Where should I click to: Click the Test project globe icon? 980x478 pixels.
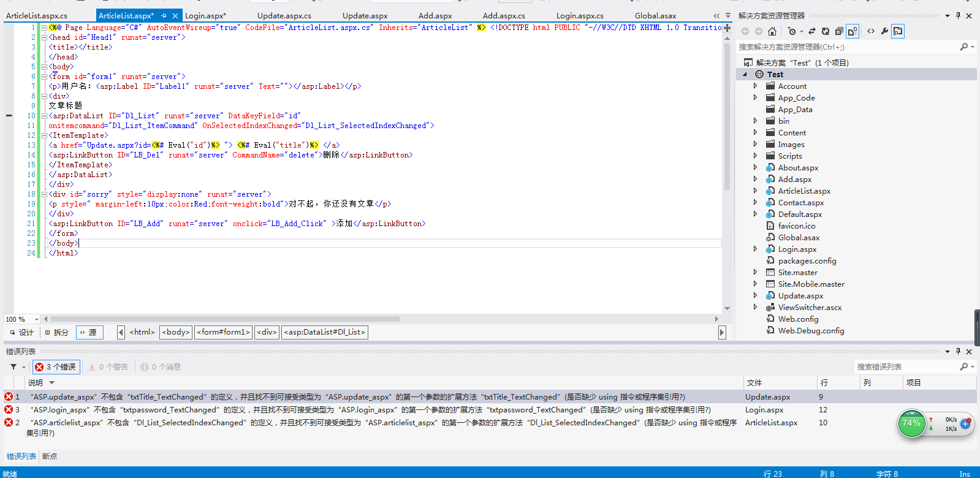[x=759, y=74]
